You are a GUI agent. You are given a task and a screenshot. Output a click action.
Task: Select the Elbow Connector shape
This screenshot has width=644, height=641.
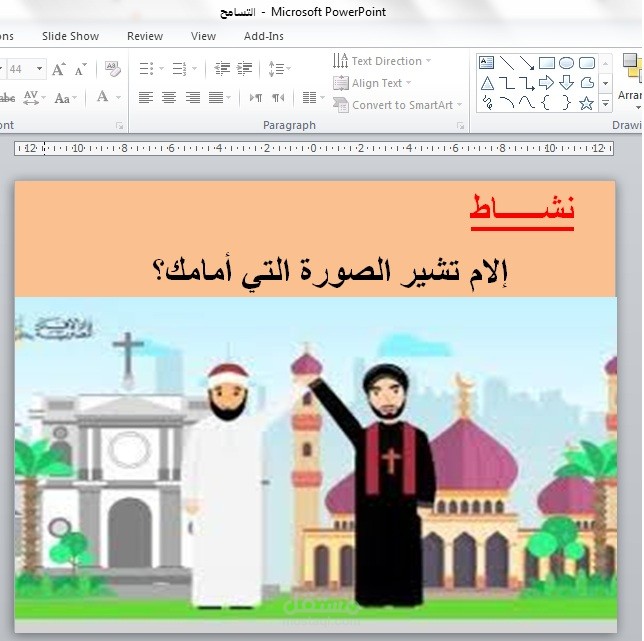click(507, 83)
